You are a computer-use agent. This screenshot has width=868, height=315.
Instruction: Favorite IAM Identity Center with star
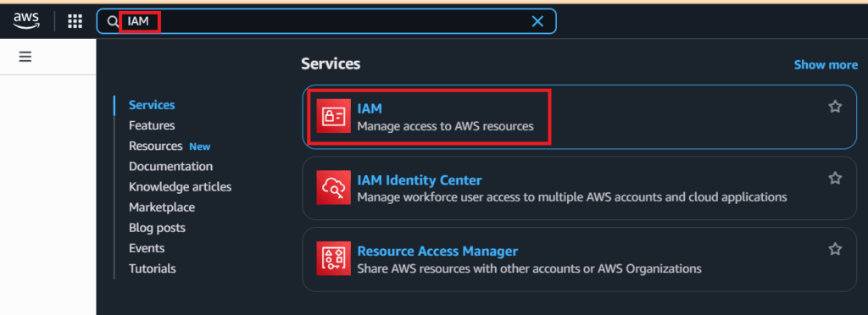835,178
